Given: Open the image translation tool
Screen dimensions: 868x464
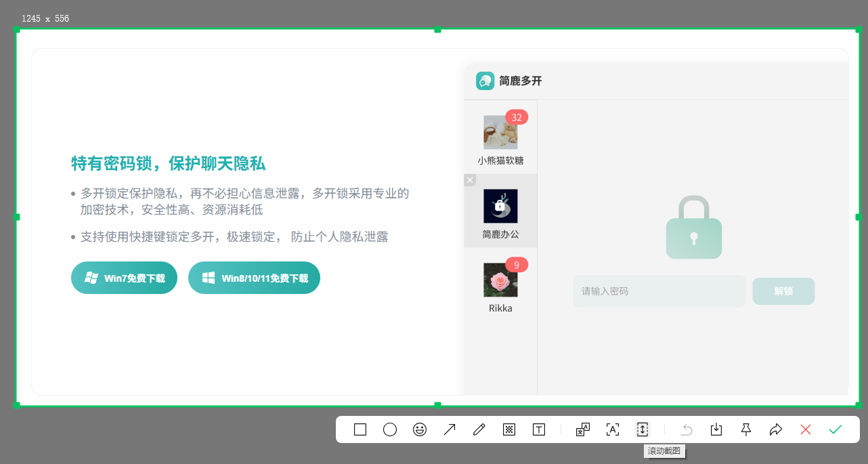Looking at the screenshot, I should pyautogui.click(x=582, y=429).
